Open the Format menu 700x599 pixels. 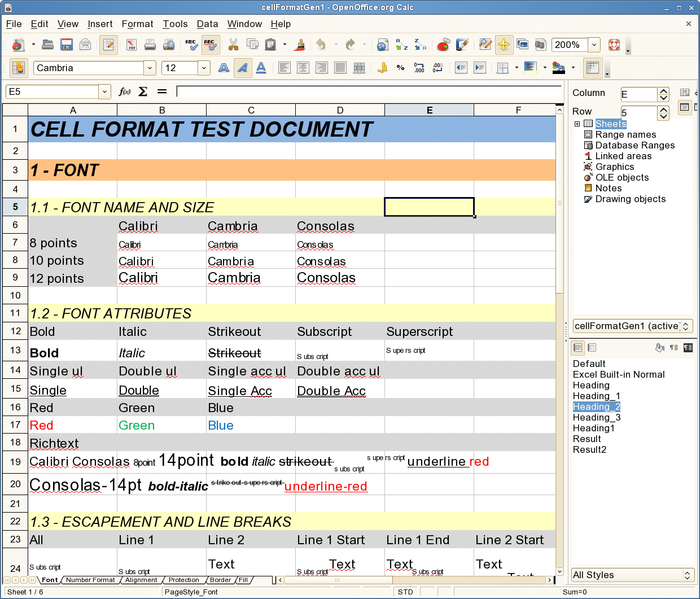click(137, 24)
